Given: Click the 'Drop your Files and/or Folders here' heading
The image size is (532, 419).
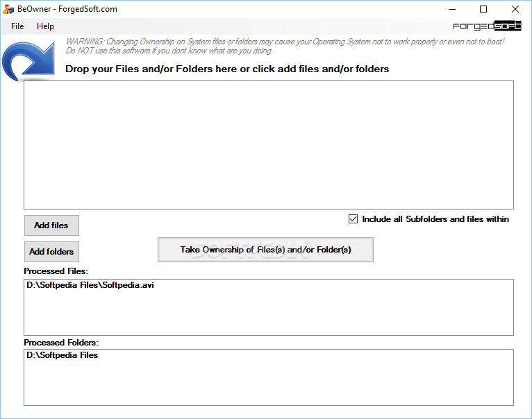Looking at the screenshot, I should (227, 69).
